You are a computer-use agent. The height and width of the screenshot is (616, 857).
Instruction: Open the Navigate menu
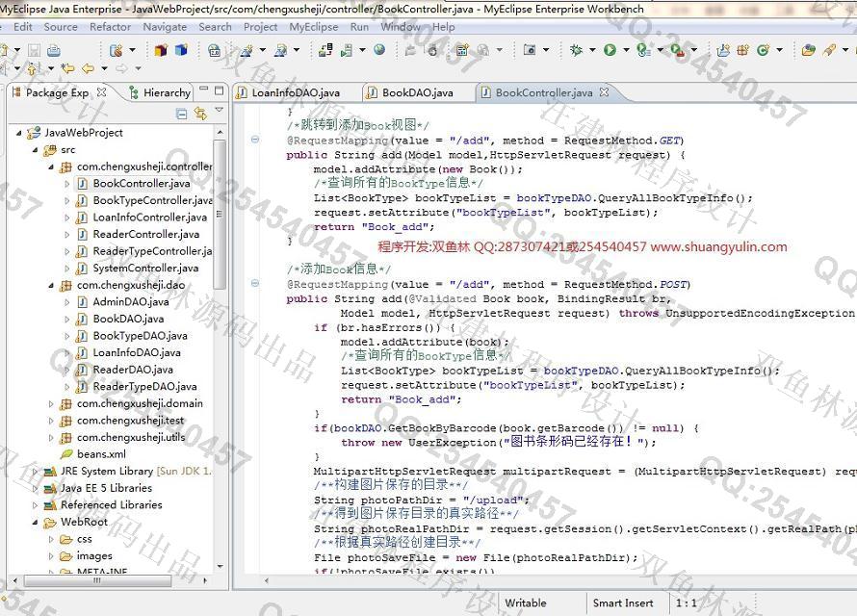(x=165, y=27)
